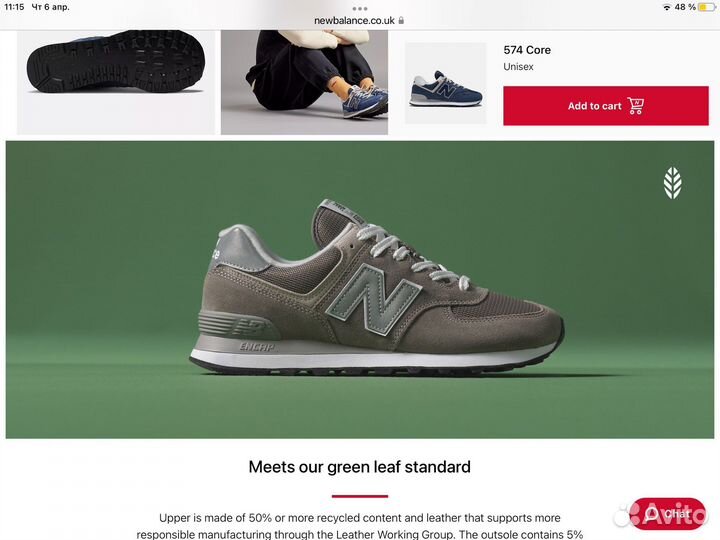Screen dimensions: 720x540
Task: Tap the 48 % battery percentage text
Action: (x=685, y=7)
